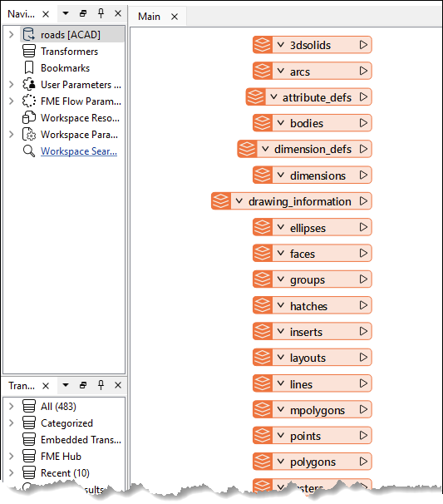Image resolution: width=443 pixels, height=504 pixels.
Task: Expand the All (483) transformers list
Action: [12, 407]
